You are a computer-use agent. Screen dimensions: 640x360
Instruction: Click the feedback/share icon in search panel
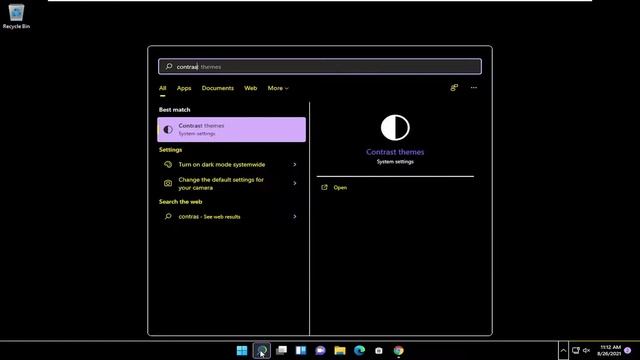(x=454, y=88)
